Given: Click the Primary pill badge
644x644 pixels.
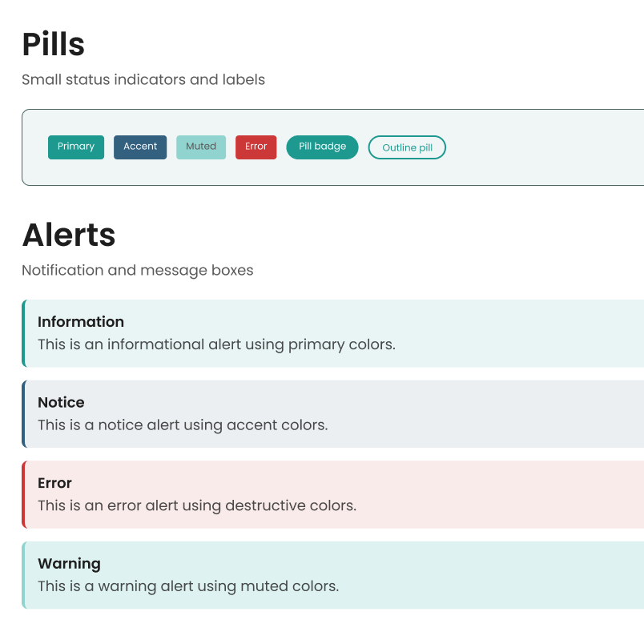Looking at the screenshot, I should point(75,147).
